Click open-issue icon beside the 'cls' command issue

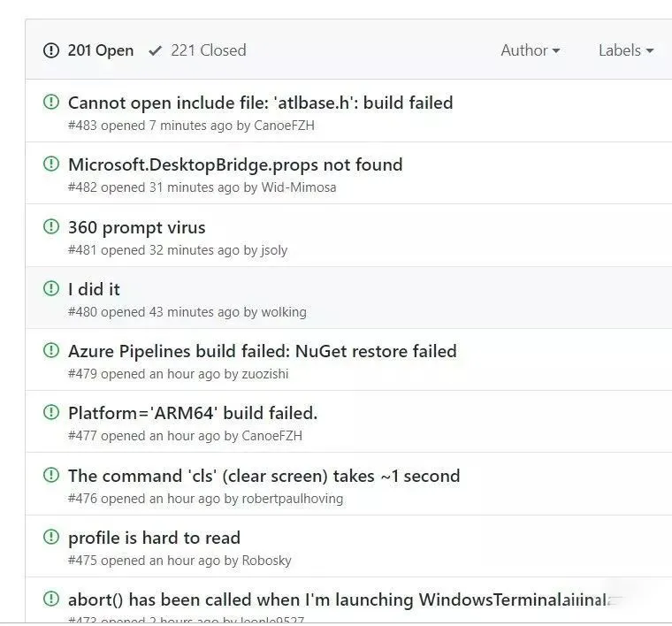click(x=51, y=475)
